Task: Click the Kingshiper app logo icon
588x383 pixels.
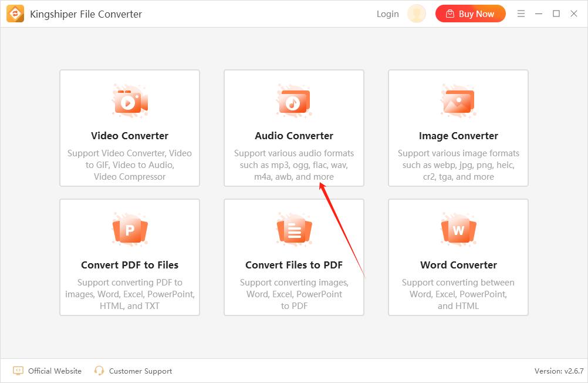Action: 15,14
